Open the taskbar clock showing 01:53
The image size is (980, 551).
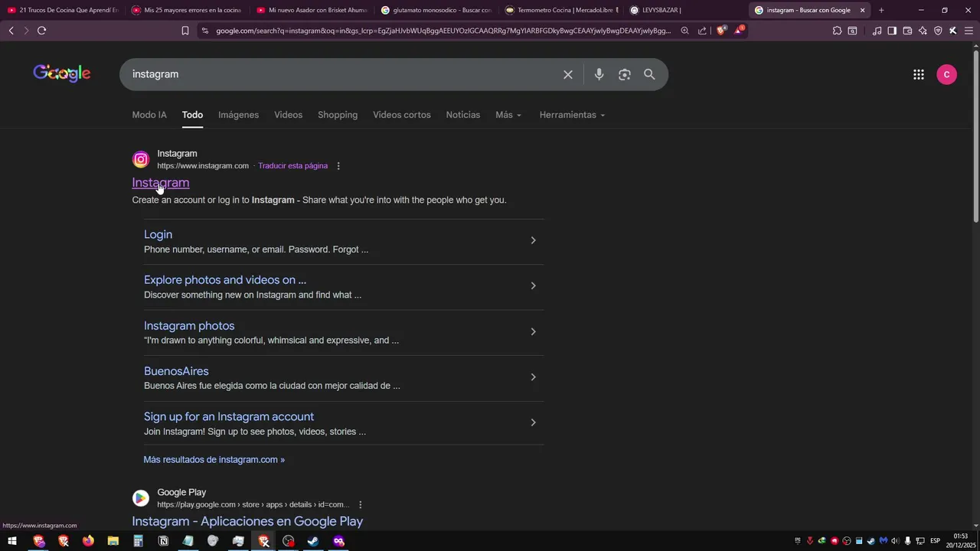(961, 540)
